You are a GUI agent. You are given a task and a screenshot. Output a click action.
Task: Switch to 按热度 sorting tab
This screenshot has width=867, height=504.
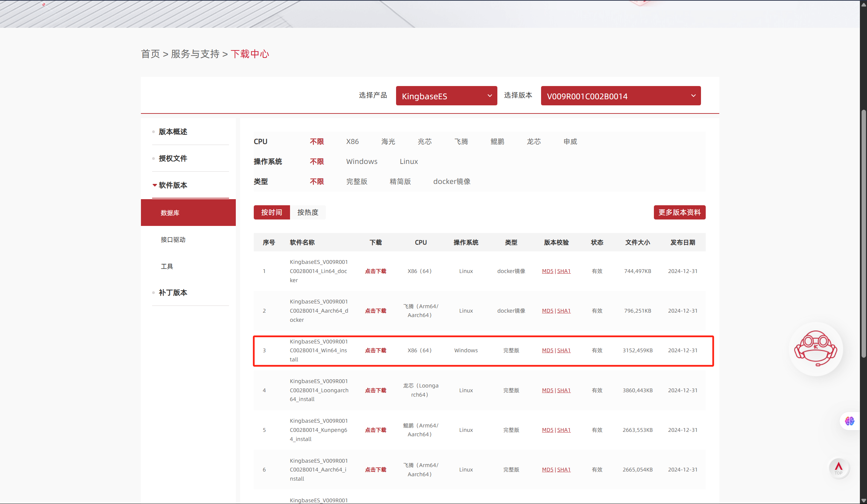(x=308, y=212)
